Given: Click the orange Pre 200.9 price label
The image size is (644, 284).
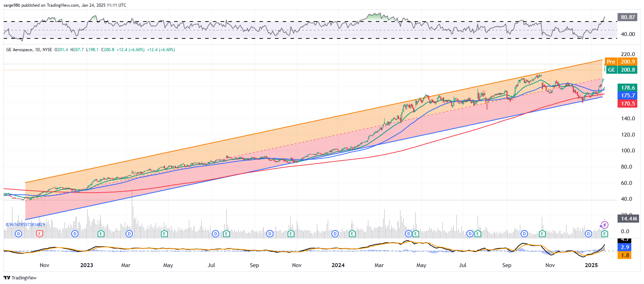Looking at the screenshot, I should click(621, 61).
